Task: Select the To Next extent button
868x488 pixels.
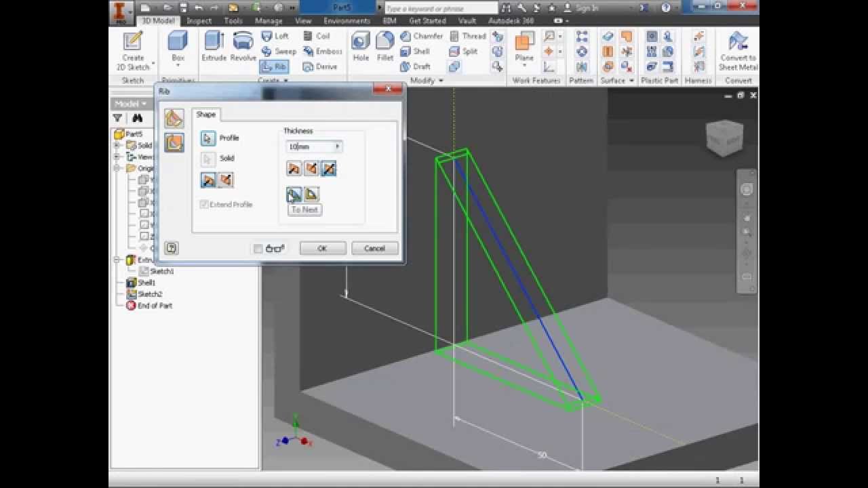Action: point(294,195)
